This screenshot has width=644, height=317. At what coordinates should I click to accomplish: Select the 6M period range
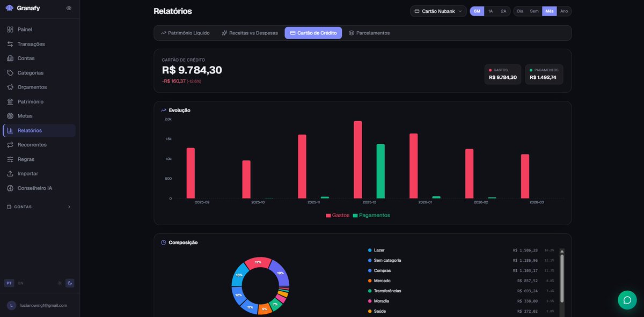point(477,11)
